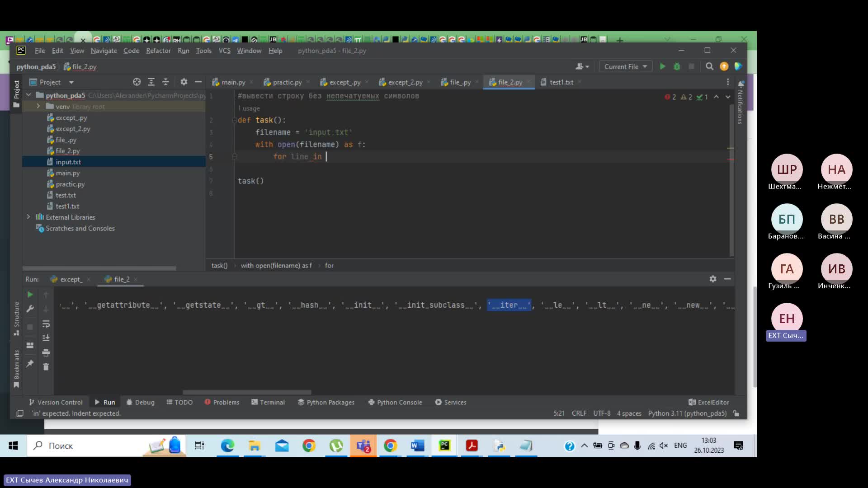Image resolution: width=868 pixels, height=488 pixels.
Task: Switch to the test1.txt editor tab
Action: click(561, 82)
